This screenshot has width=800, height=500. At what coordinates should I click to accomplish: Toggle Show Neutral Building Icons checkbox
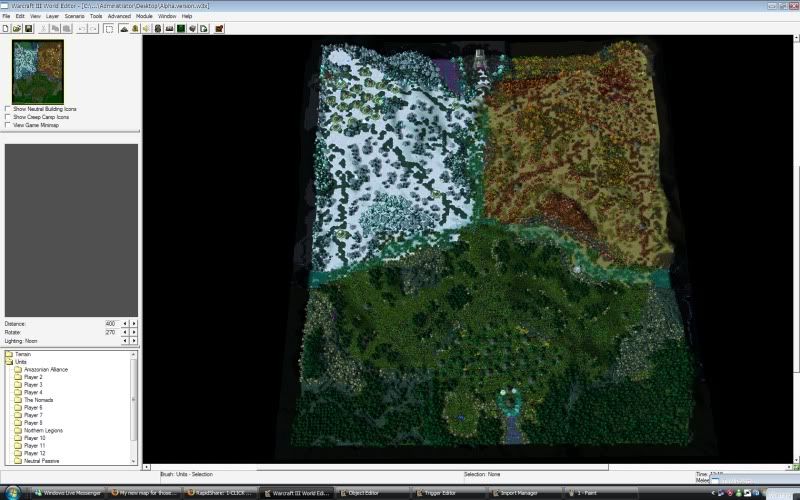point(8,109)
